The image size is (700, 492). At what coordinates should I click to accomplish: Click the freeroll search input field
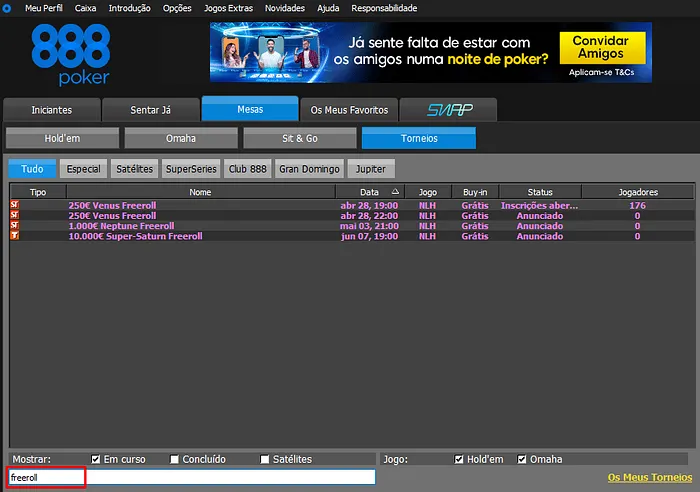(192, 477)
